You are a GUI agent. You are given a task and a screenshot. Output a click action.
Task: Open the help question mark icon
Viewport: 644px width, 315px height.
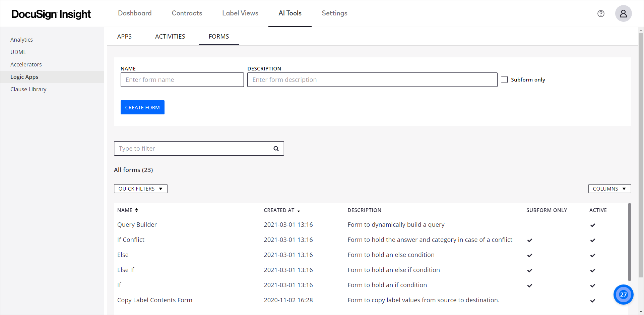[601, 13]
